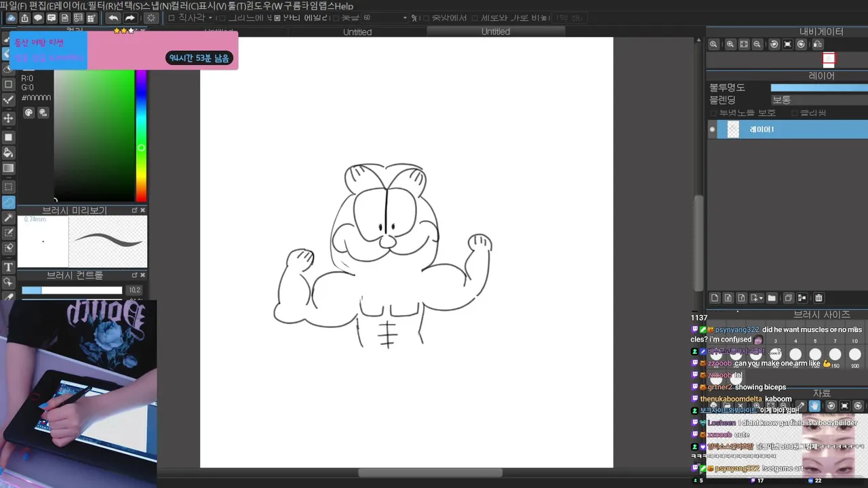Select the rectangular Selection tool
This screenshot has height=488, width=868.
[8, 186]
